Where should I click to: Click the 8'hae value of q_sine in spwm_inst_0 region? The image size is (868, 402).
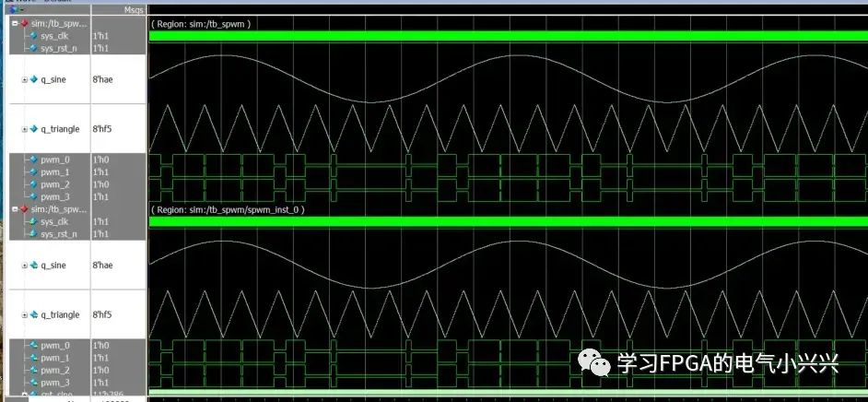[102, 266]
